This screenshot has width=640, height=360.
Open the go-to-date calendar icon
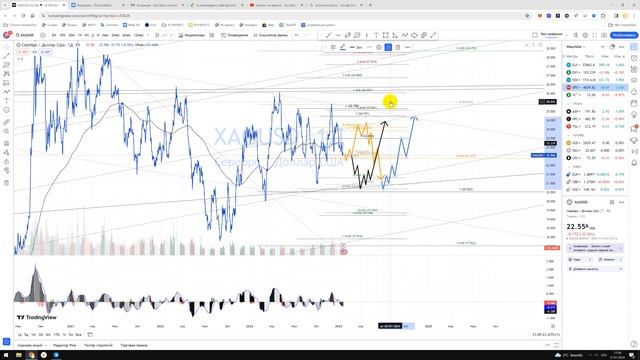tap(90, 335)
